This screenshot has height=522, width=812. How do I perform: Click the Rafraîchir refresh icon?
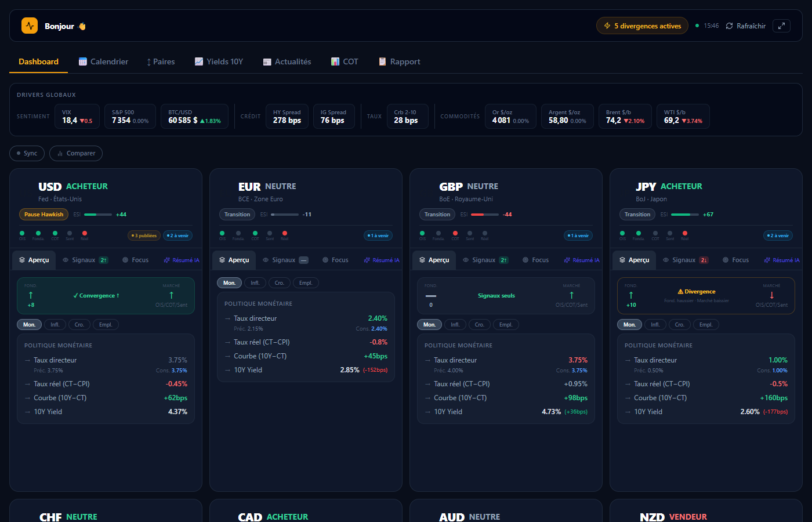point(729,26)
